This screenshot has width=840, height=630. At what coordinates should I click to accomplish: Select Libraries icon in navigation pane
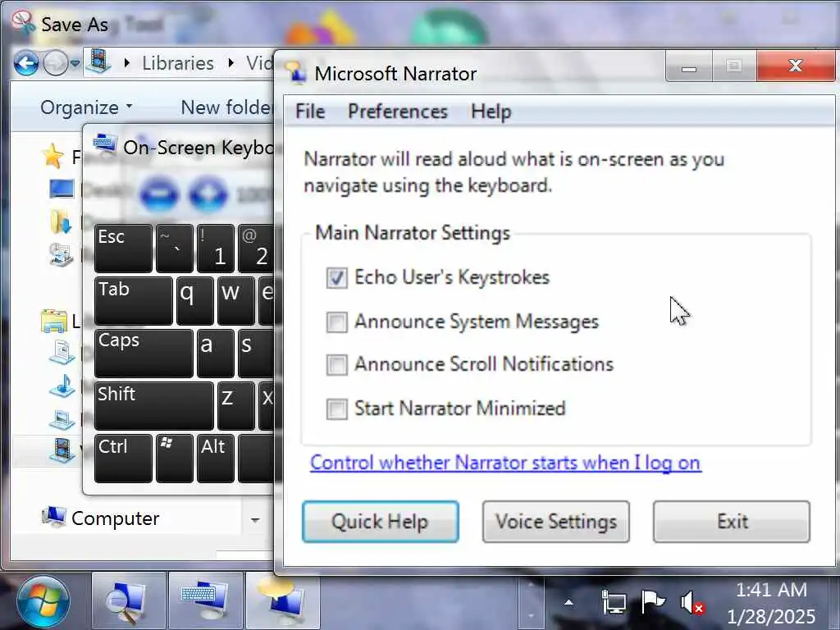click(54, 321)
